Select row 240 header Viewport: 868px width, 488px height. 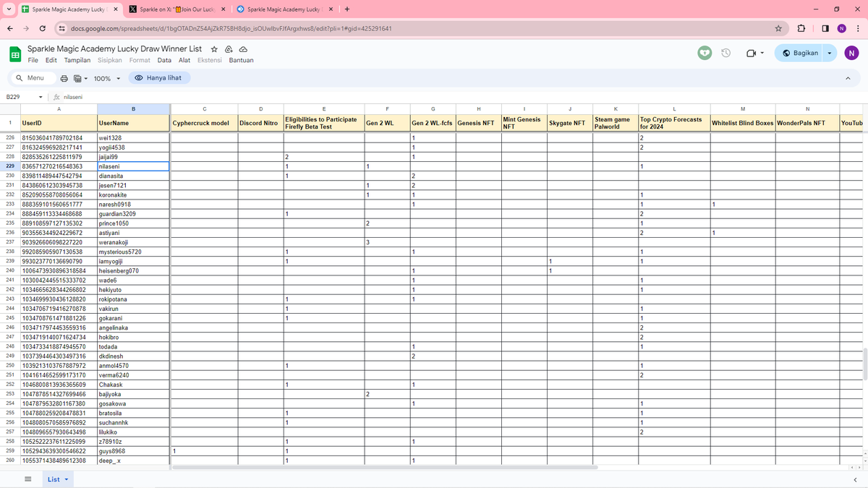[10, 270]
